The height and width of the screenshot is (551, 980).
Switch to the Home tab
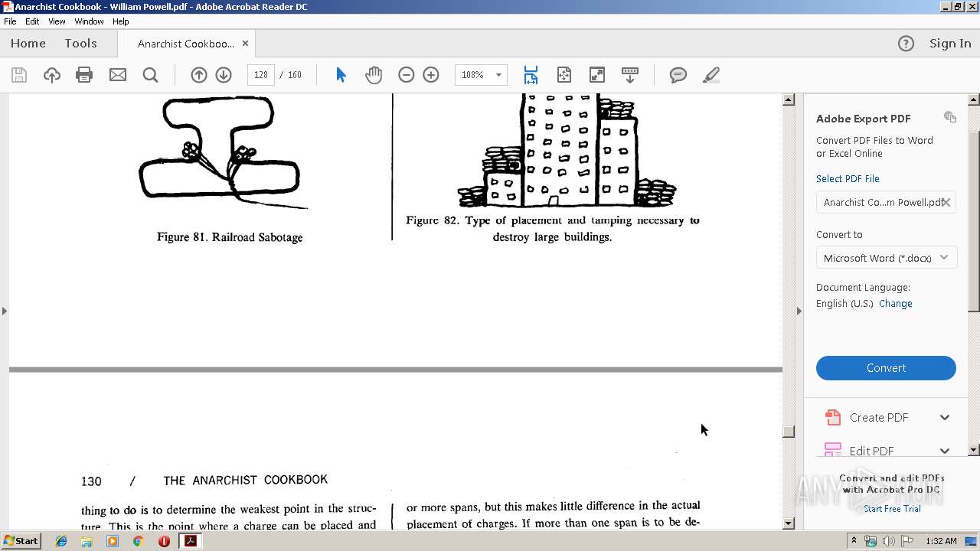tap(28, 44)
